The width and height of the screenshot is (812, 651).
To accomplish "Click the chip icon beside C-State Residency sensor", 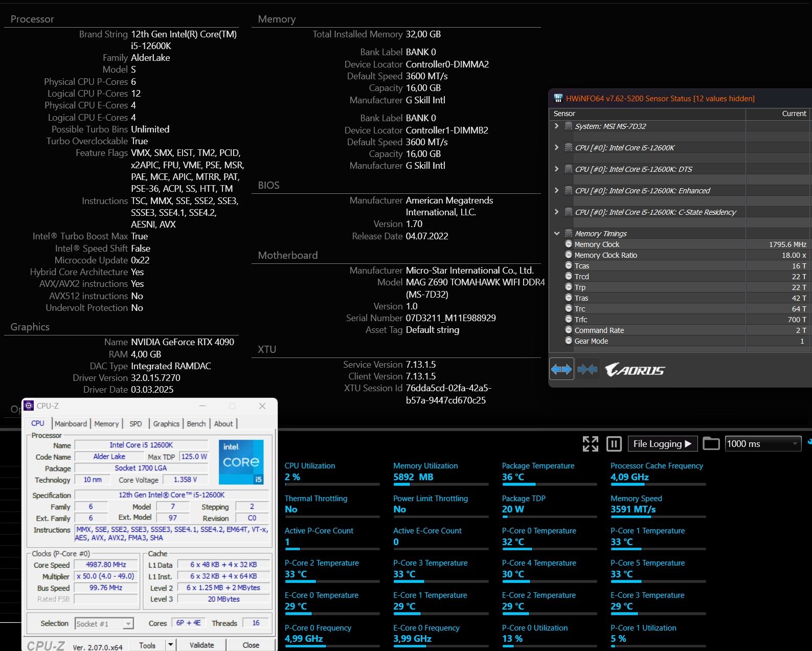I will point(568,212).
